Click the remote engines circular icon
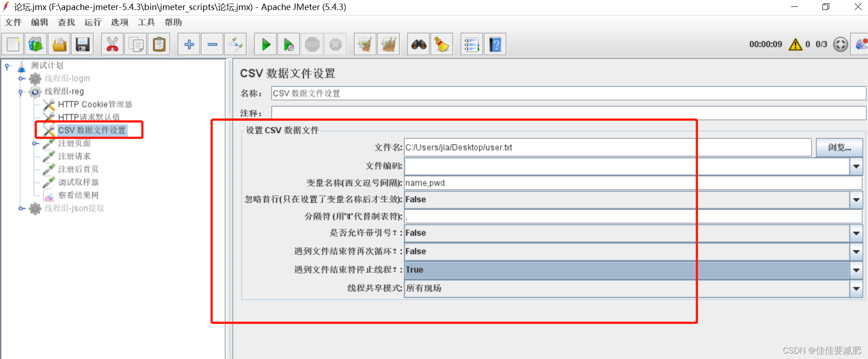This screenshot has width=868, height=359. [840, 44]
